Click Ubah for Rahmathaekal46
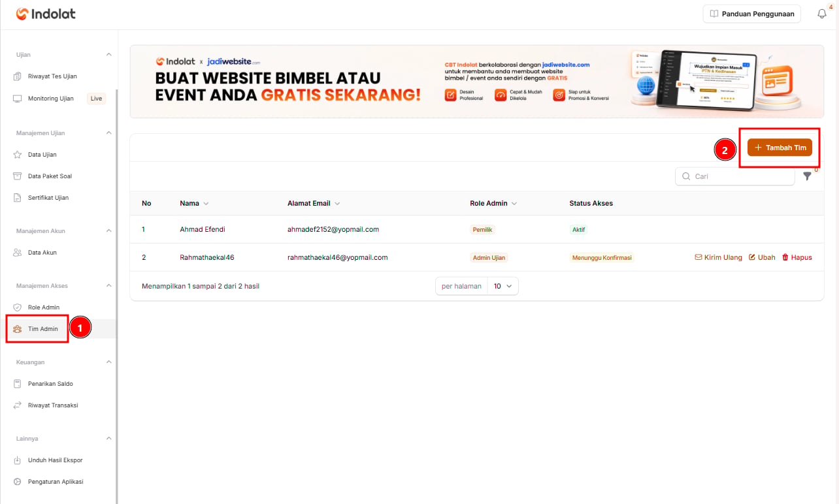The width and height of the screenshot is (839, 504). pos(762,257)
